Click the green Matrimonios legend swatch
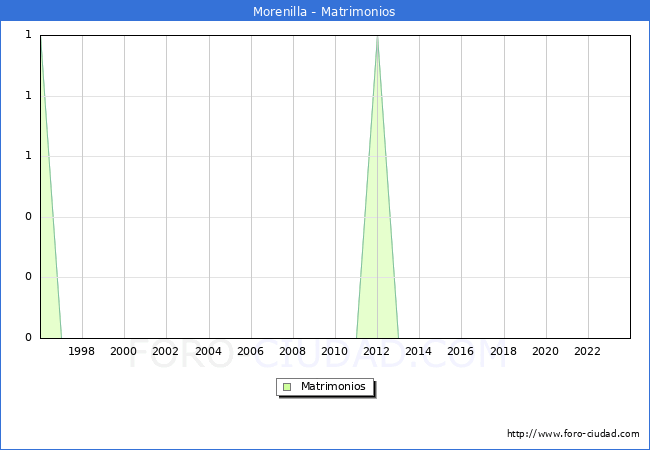The width and height of the screenshot is (650, 450). tap(286, 387)
